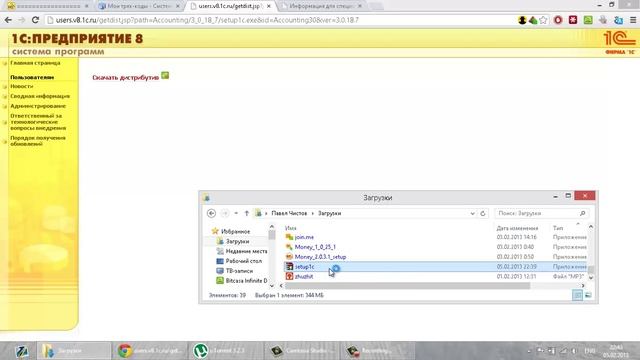
Task: Click Explorer up arrow in Загрузки window
Action: [247, 213]
